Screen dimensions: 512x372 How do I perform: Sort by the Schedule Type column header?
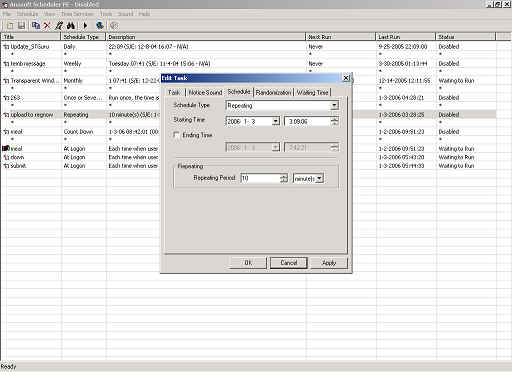[83, 37]
